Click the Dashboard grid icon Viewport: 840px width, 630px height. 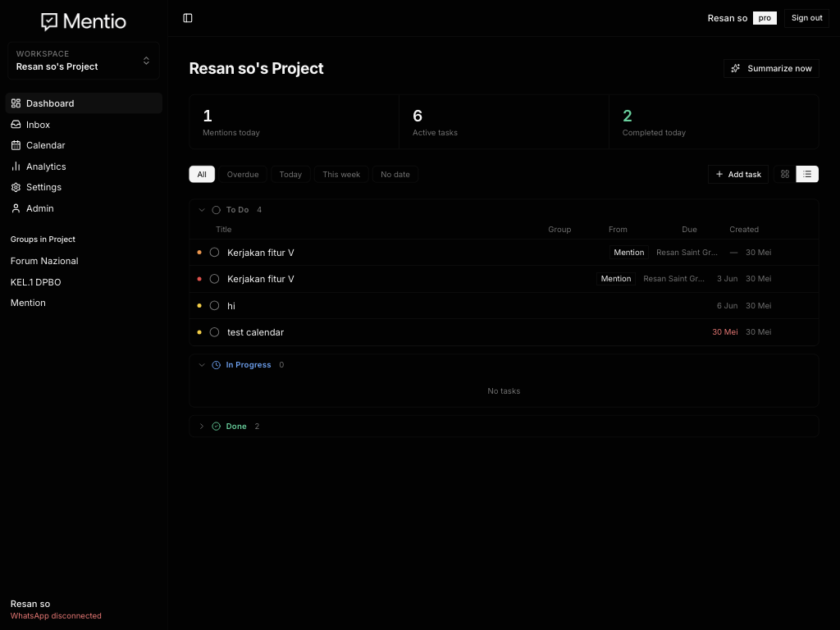[x=16, y=103]
